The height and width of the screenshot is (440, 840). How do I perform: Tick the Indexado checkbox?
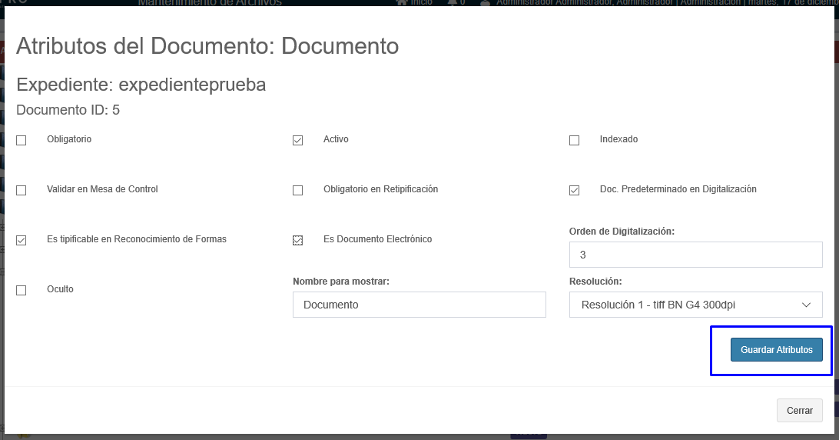[x=574, y=140]
